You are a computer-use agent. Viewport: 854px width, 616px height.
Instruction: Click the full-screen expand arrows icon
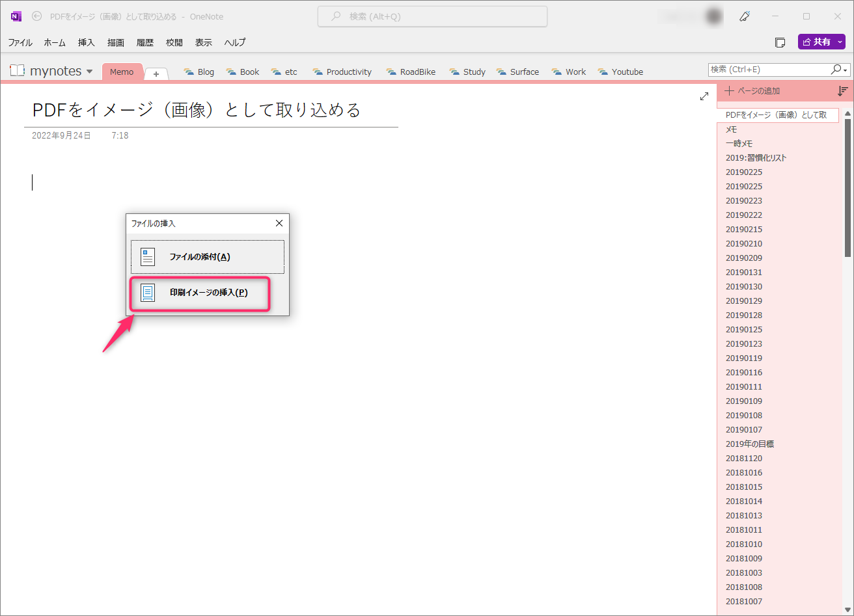click(x=704, y=96)
